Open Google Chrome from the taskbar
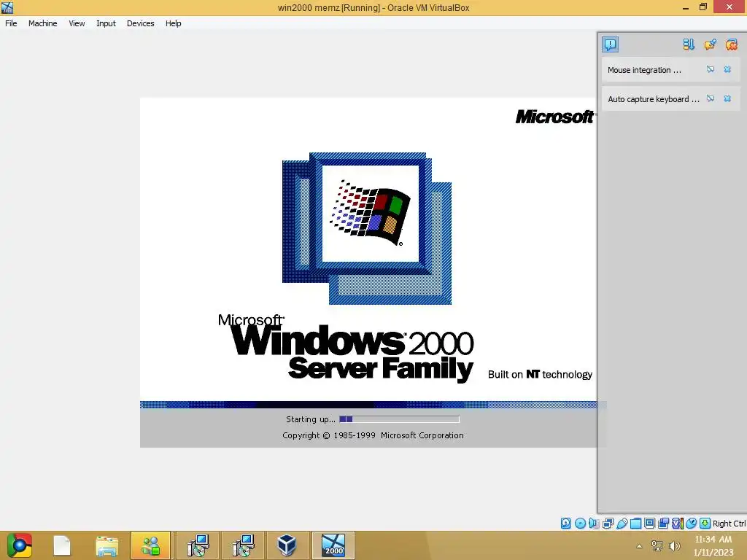The image size is (747, 560). 19,545
